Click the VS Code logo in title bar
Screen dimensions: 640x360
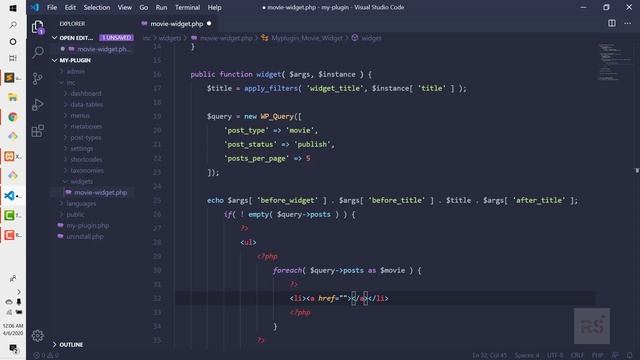35,7
